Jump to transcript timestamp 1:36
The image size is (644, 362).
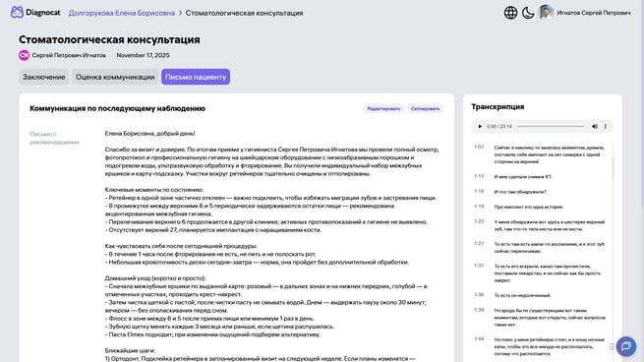pyautogui.click(x=479, y=295)
